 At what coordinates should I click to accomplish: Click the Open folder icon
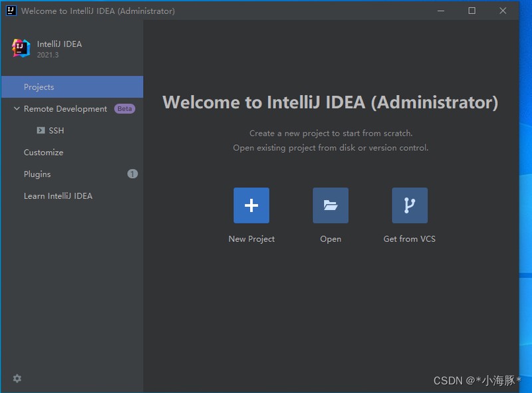[x=331, y=205]
